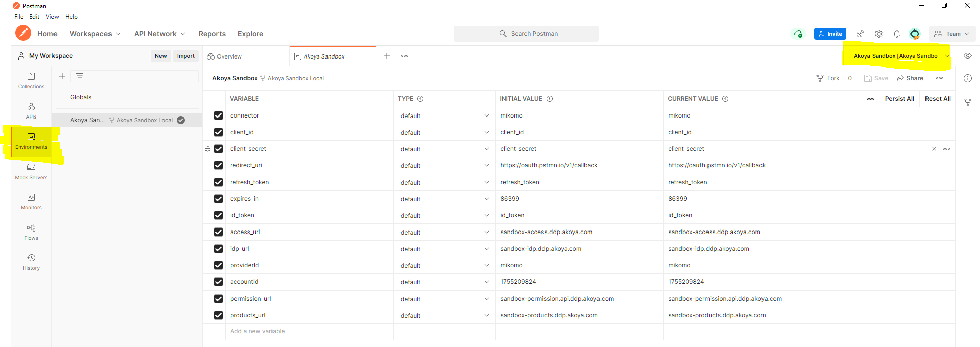Open a new tab with plus icon
The image size is (980, 347).
click(387, 56)
